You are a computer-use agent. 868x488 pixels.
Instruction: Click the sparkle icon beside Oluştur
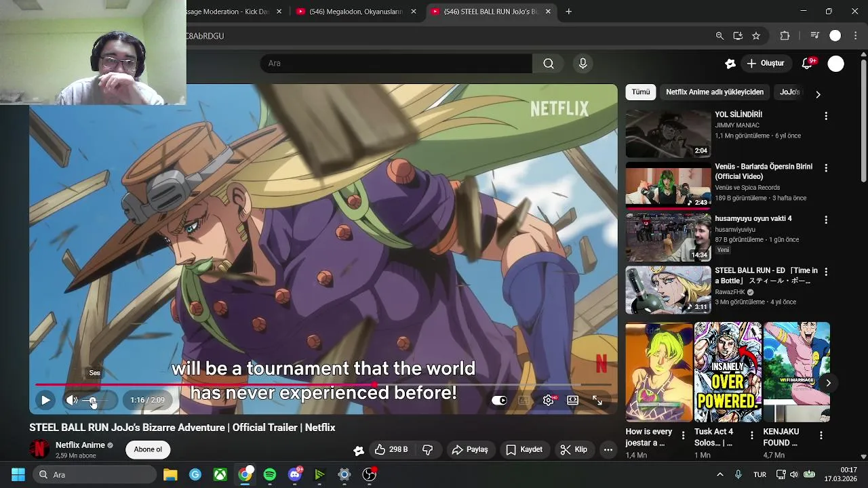pyautogui.click(x=730, y=64)
